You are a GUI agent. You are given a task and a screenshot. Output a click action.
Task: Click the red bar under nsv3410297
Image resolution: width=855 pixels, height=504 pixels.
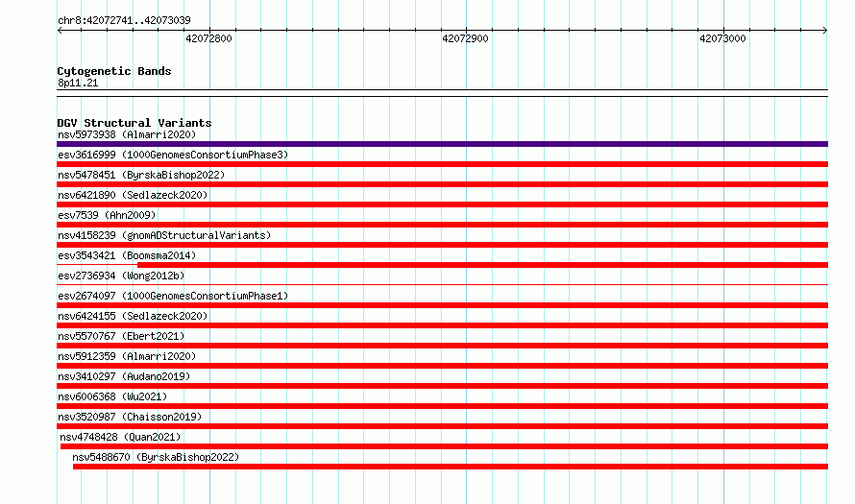coord(442,386)
